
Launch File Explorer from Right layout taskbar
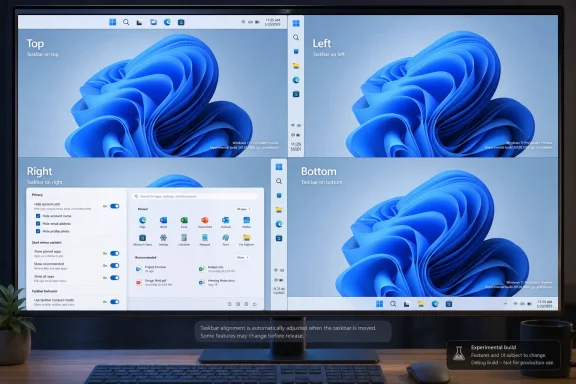click(279, 209)
